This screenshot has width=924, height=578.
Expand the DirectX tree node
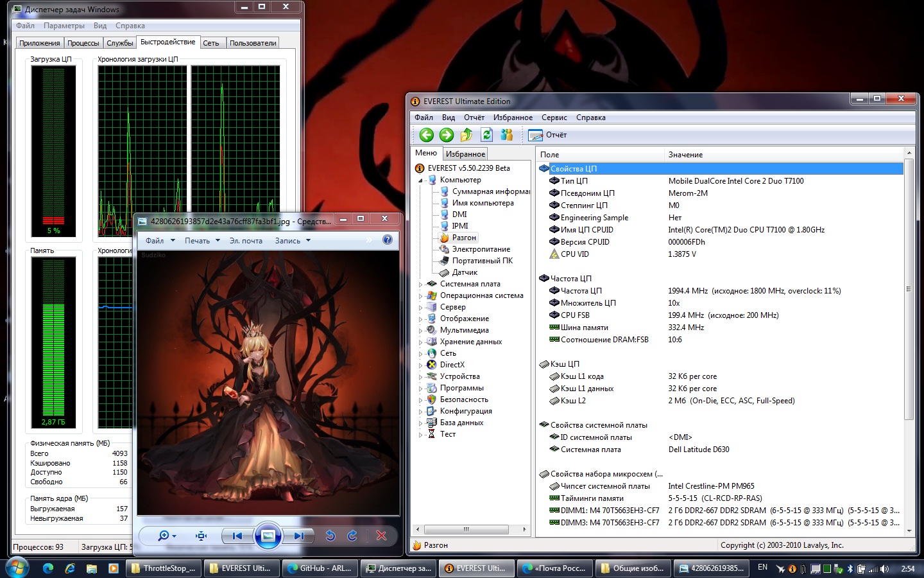[x=421, y=365]
